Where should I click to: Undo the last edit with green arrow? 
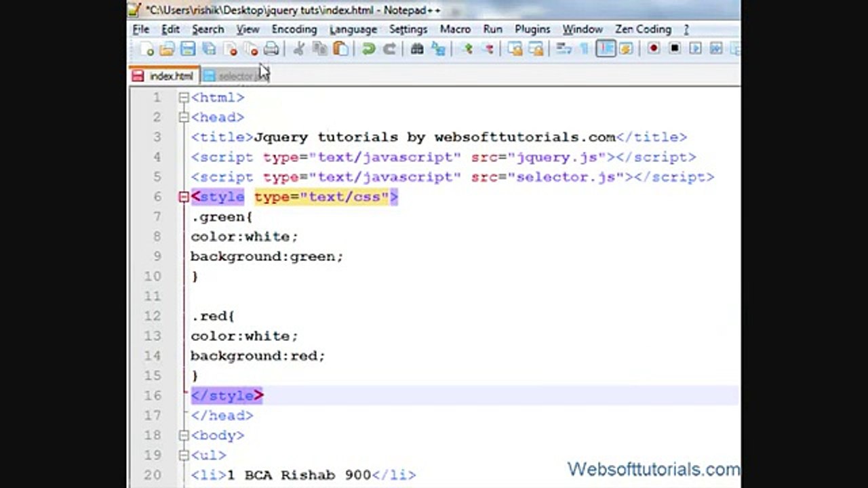368,49
